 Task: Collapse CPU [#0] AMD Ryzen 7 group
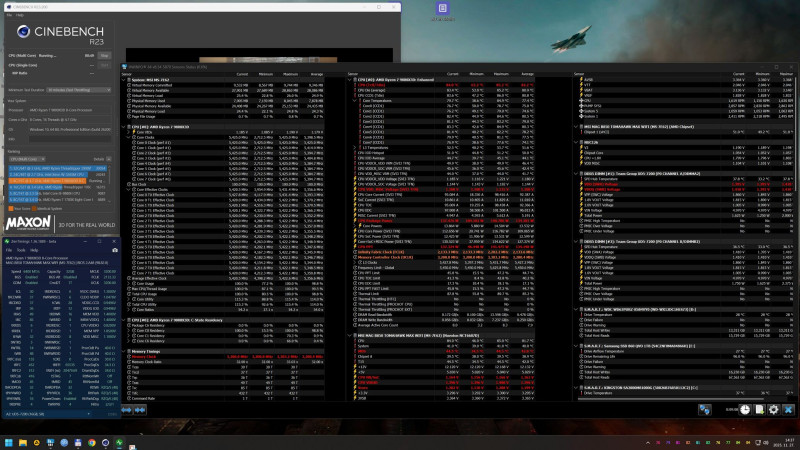(123, 127)
